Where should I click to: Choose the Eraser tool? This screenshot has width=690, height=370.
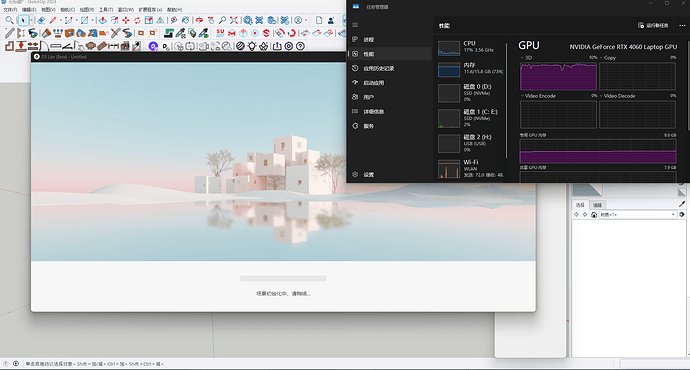(x=41, y=20)
